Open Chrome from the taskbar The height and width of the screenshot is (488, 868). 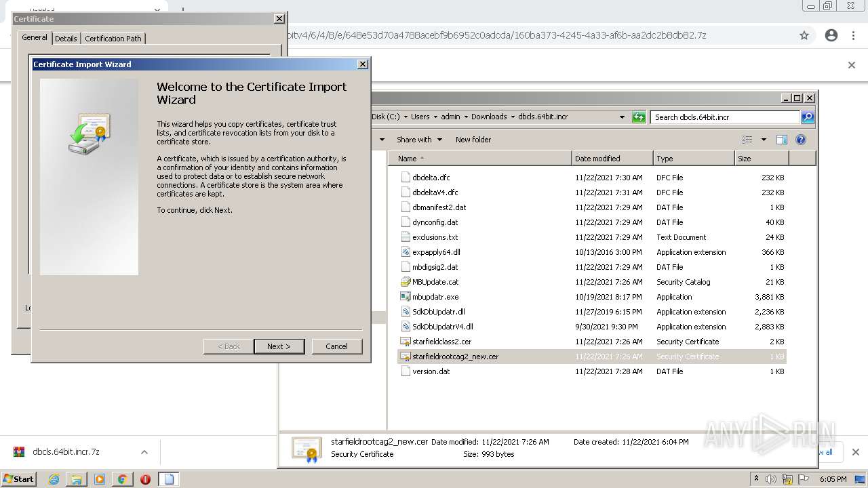click(123, 479)
